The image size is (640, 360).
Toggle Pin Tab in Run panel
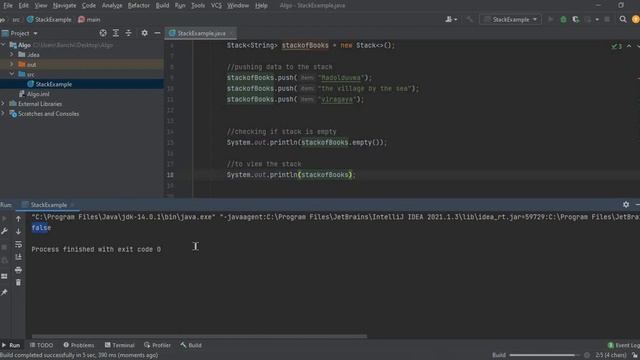(4, 292)
